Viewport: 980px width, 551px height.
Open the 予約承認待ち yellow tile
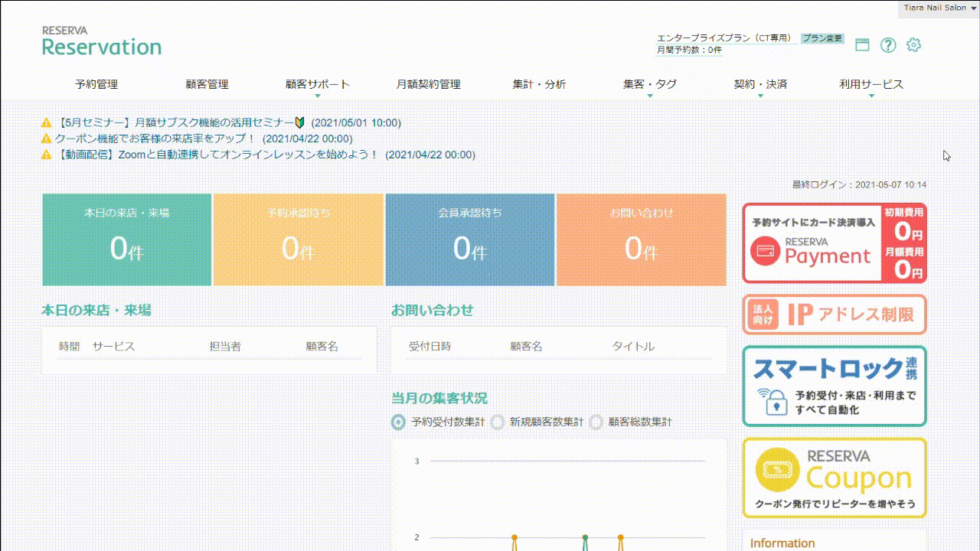pyautogui.click(x=299, y=240)
